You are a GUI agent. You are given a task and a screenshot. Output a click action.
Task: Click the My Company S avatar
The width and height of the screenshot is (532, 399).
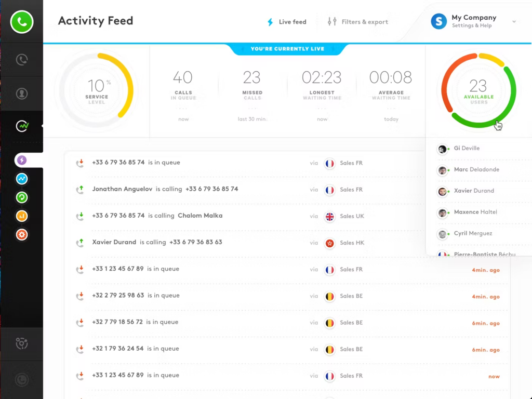pyautogui.click(x=438, y=21)
